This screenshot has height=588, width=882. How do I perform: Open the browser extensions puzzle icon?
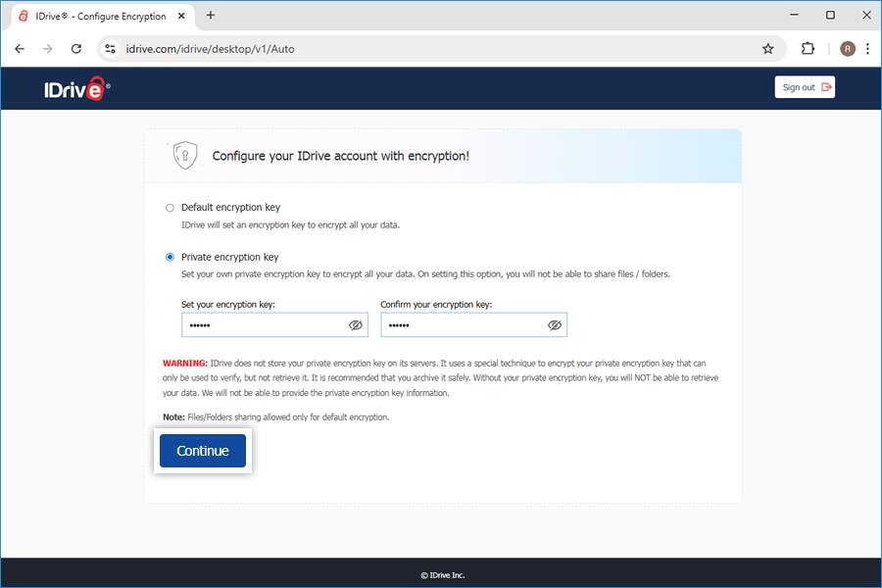(x=808, y=49)
